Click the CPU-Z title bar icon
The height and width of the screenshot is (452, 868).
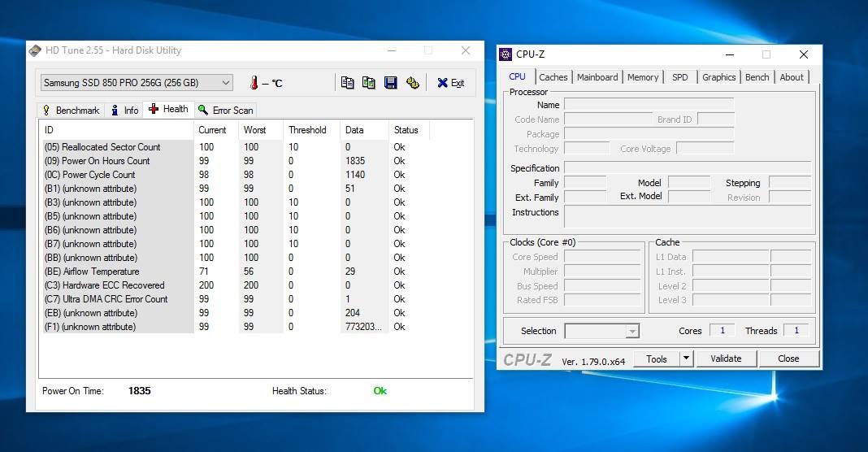pyautogui.click(x=506, y=54)
